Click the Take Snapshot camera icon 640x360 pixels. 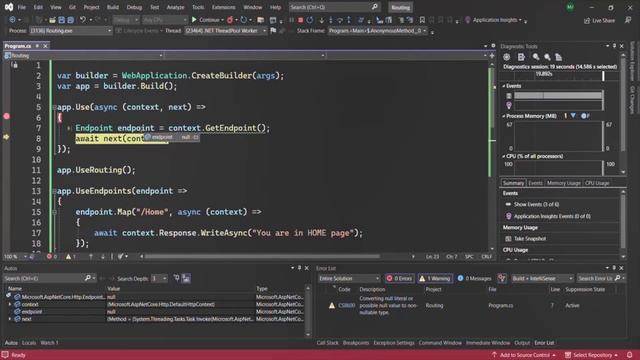point(508,239)
